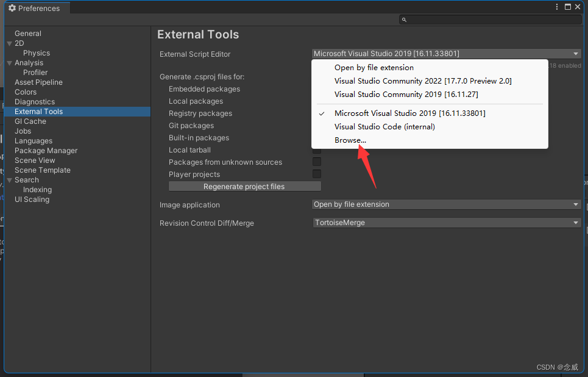Select Visual Studio Code (internal) option
Screen dimensions: 588x377
point(384,127)
